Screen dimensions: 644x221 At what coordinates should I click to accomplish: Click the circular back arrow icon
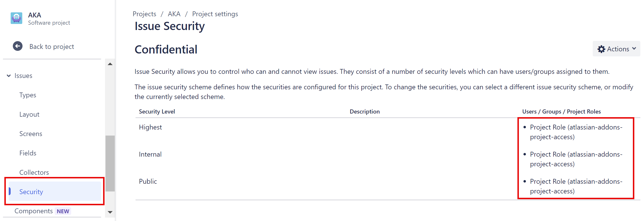(x=17, y=46)
